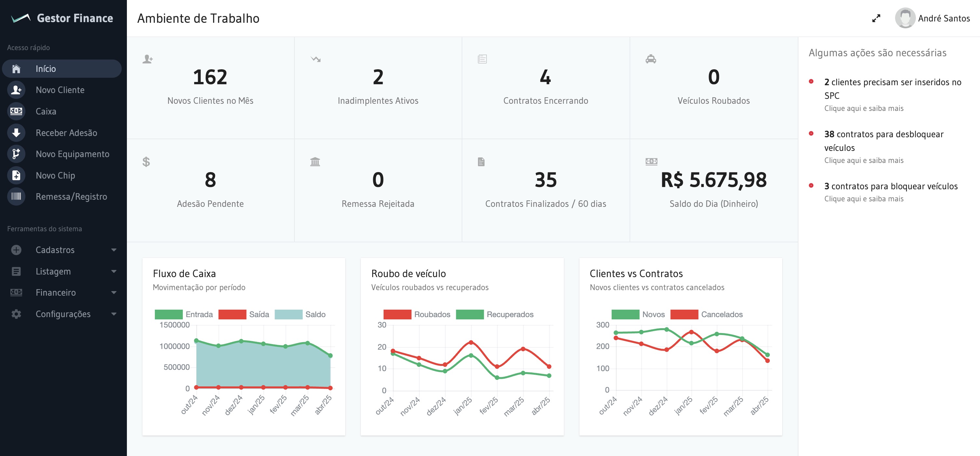Click the Novo Chip SIM icon
980x456 pixels.
pos(16,175)
